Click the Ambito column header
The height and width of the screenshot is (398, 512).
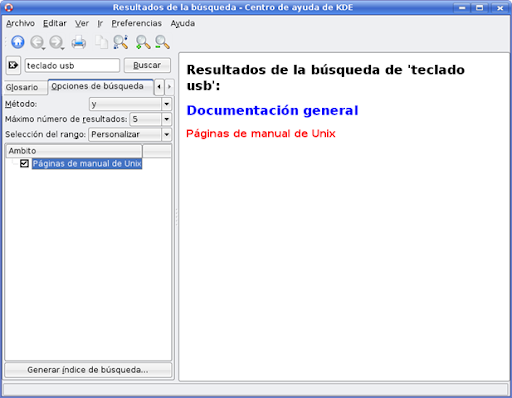point(74,151)
